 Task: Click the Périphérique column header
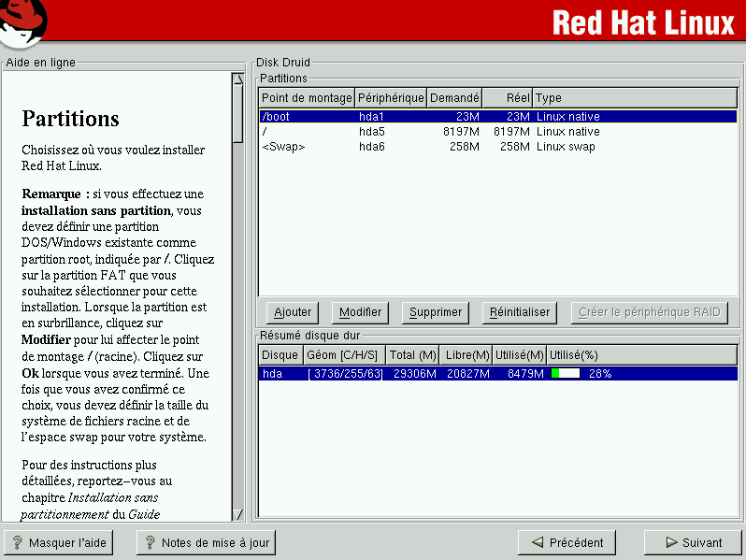point(391,98)
